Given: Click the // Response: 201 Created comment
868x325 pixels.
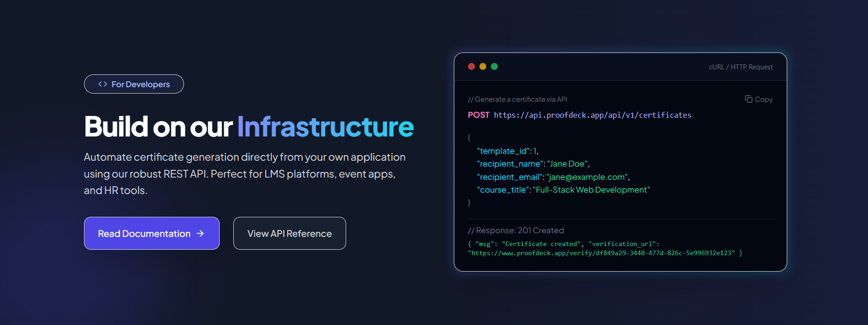Looking at the screenshot, I should coord(516,231).
